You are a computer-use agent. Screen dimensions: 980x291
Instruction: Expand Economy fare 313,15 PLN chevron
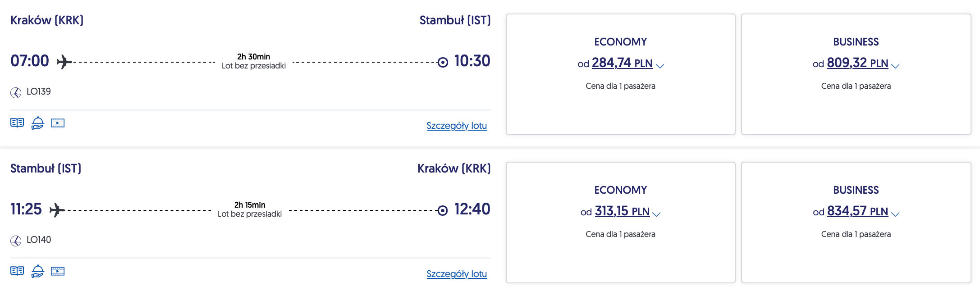tap(656, 214)
